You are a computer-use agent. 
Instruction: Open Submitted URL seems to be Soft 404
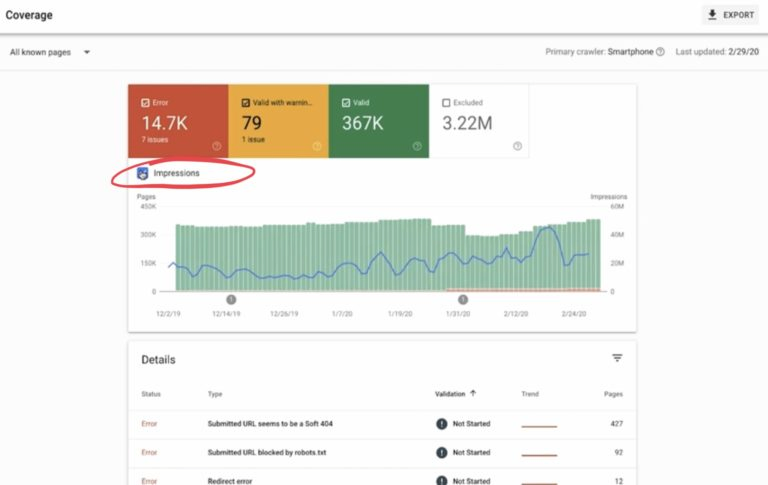[270, 424]
